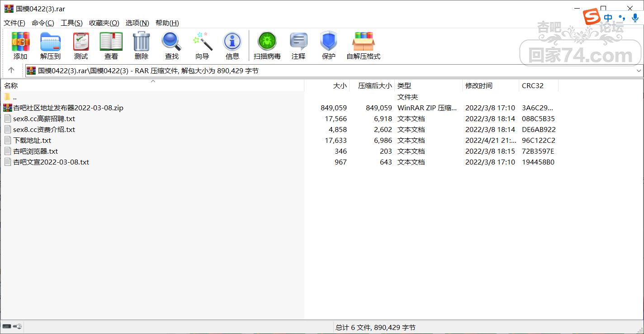Click the date 2022/4/21 21:... cell
This screenshot has height=334, width=644.
[491, 140]
